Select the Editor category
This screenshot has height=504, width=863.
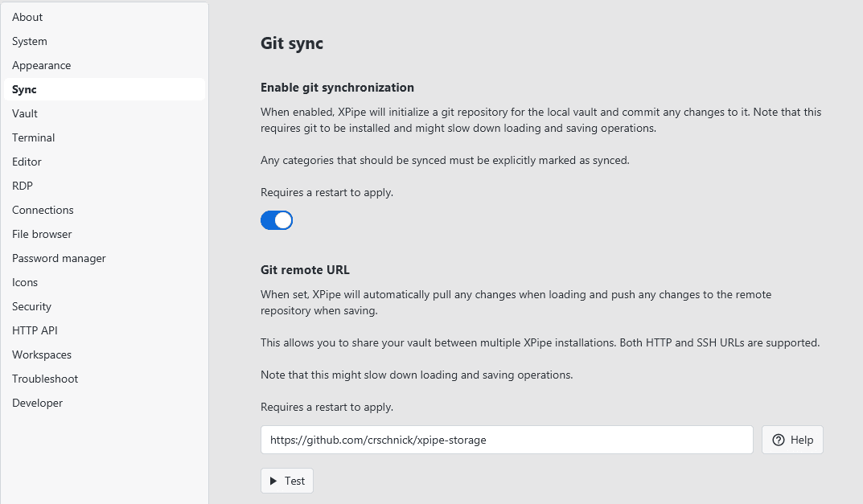[x=27, y=162]
